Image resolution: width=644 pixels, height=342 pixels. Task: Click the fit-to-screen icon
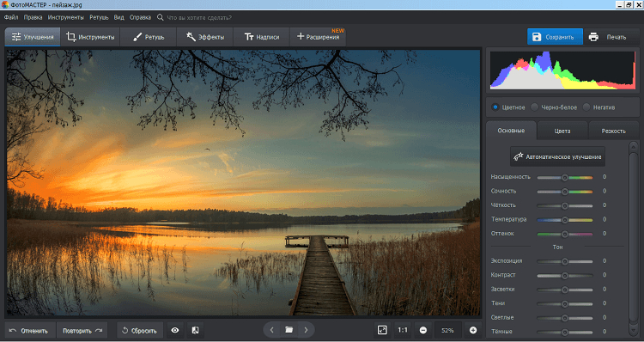pos(382,330)
